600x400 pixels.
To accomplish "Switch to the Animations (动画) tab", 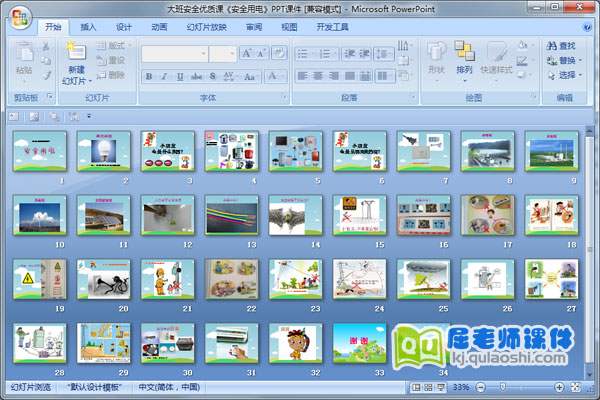I will click(159, 27).
